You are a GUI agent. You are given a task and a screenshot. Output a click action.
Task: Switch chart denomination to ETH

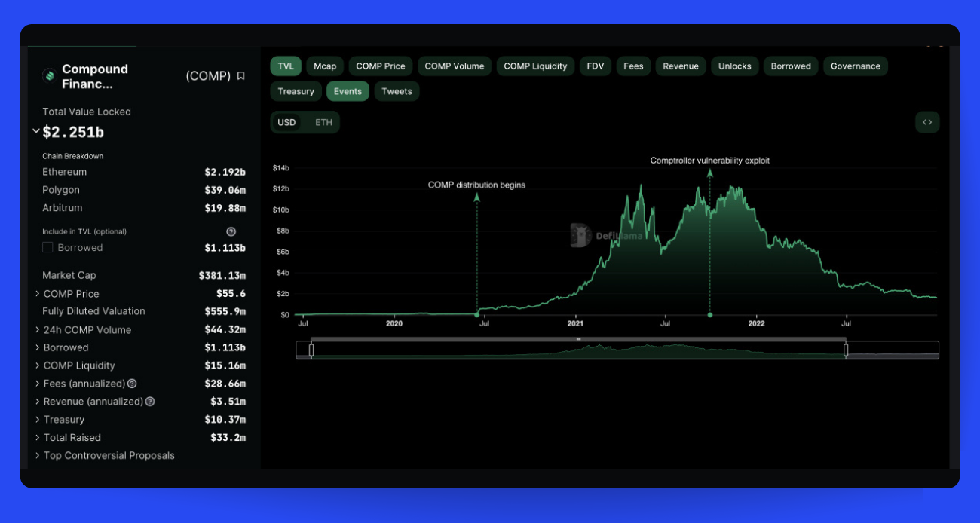pyautogui.click(x=323, y=122)
